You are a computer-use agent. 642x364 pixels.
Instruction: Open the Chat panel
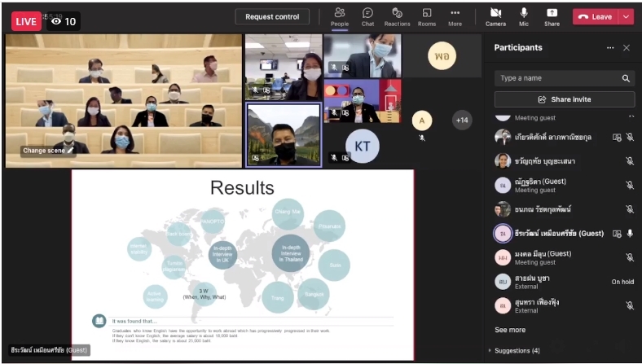click(367, 17)
